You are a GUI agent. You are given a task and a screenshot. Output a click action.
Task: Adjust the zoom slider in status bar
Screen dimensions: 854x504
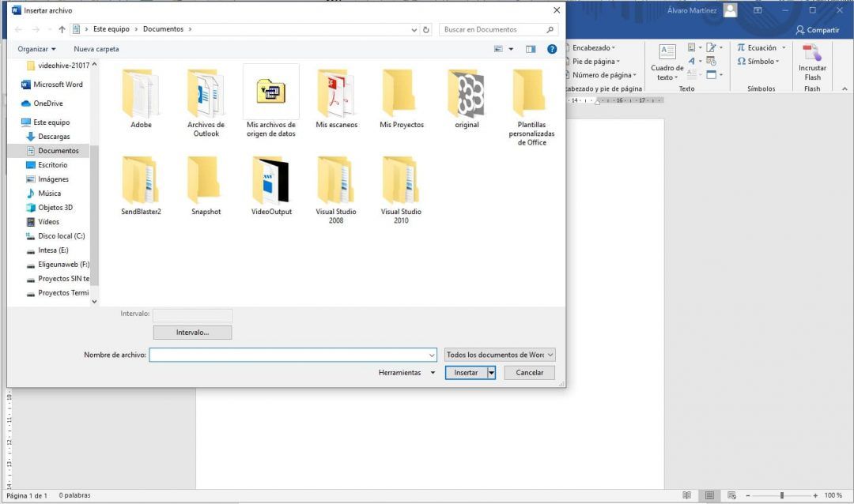pos(781,495)
